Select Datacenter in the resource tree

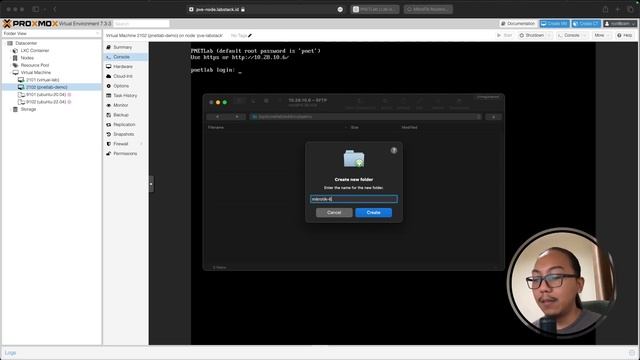(x=26, y=43)
